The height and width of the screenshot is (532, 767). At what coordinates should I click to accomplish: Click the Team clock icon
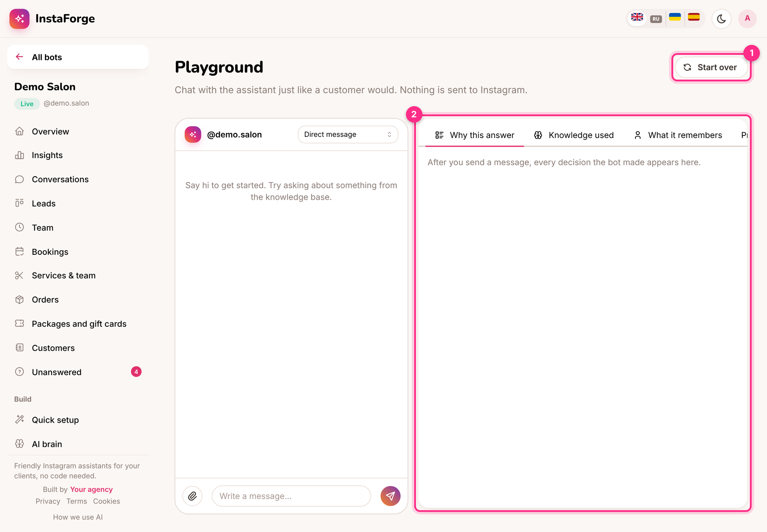click(19, 227)
